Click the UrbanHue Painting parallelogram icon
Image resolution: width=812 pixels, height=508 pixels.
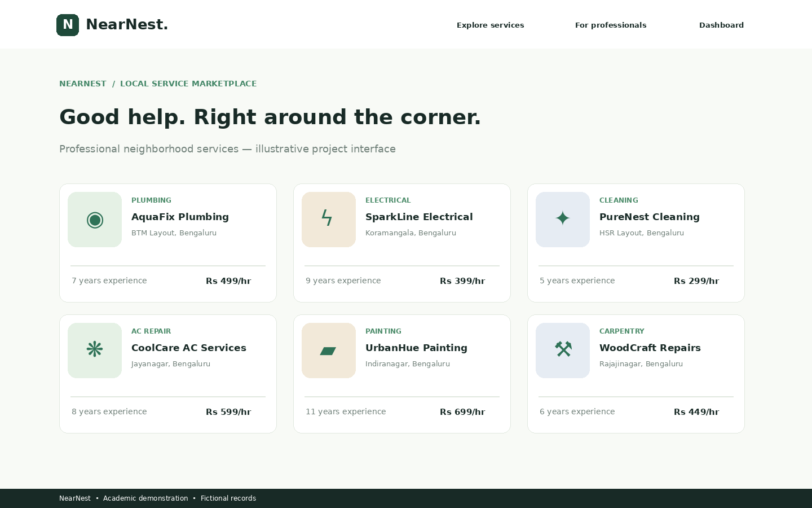[329, 351]
